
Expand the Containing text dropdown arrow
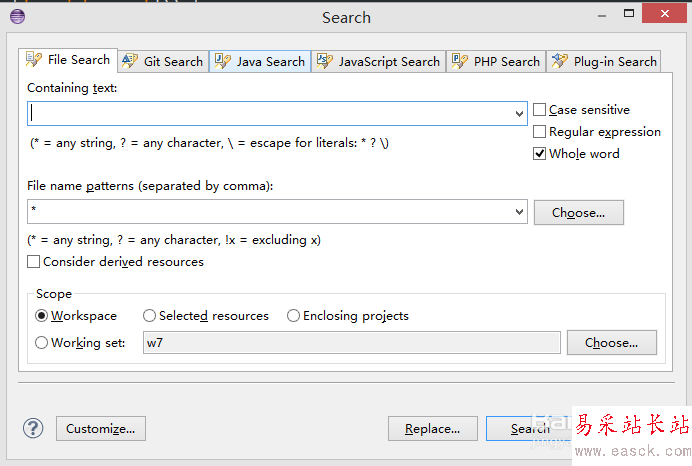tap(519, 114)
